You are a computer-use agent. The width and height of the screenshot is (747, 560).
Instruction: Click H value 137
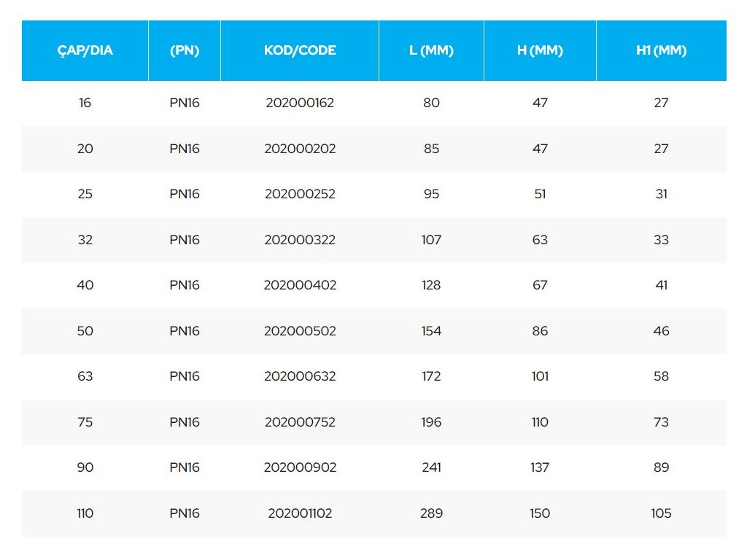pos(540,467)
